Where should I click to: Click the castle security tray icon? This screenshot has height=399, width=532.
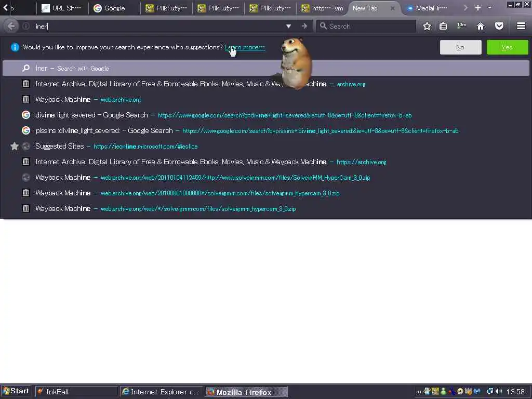tap(469, 392)
